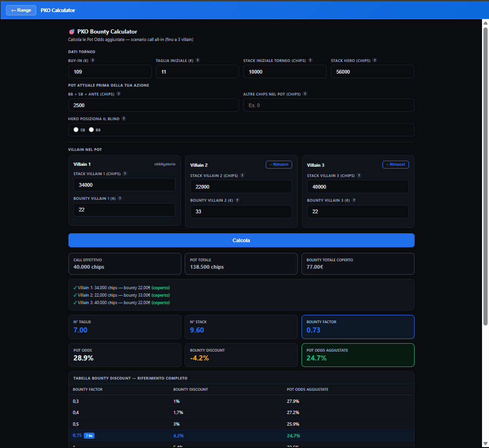Click table row with bounty factor 0,3
The height and width of the screenshot is (448, 489).
[x=241, y=401]
